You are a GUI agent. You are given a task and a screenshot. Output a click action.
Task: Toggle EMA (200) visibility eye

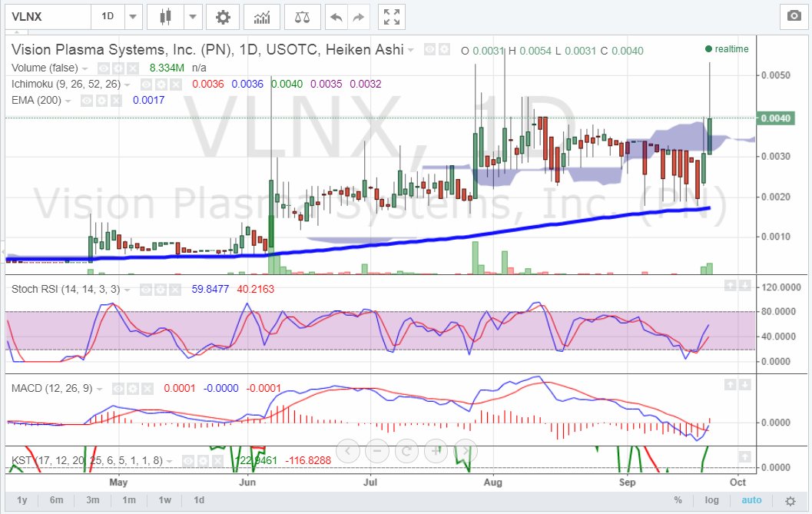pos(87,101)
